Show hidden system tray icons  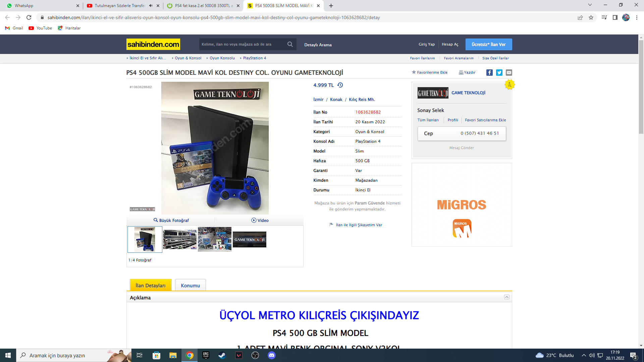coord(584,355)
